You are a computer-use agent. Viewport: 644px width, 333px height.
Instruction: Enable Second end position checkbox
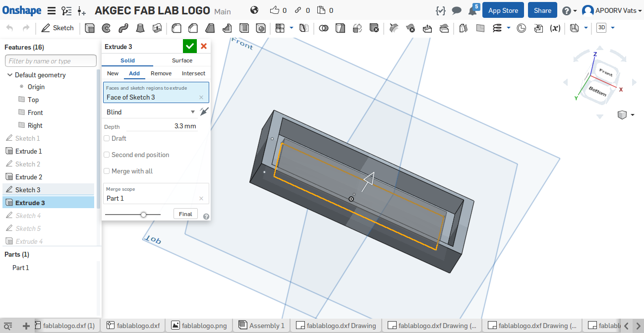(x=107, y=155)
